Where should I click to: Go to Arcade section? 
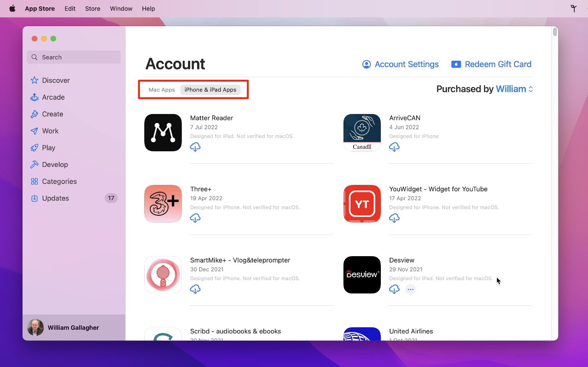coord(53,97)
